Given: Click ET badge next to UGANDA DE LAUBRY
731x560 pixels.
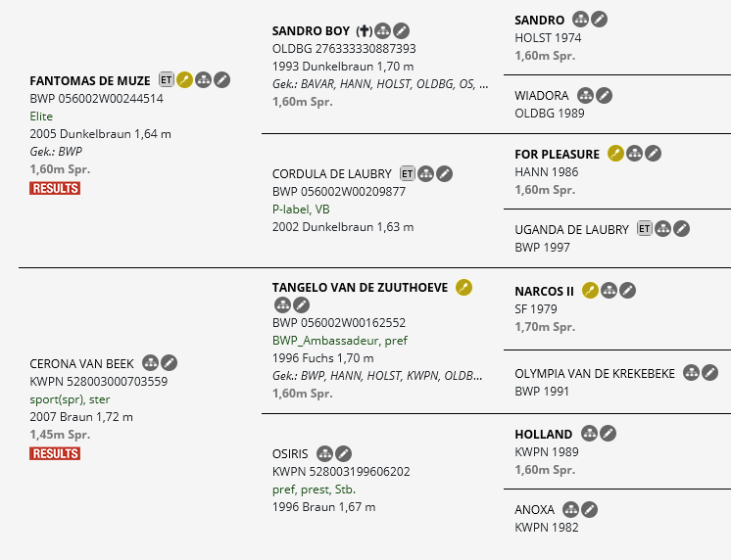Looking at the screenshot, I should point(645,229).
